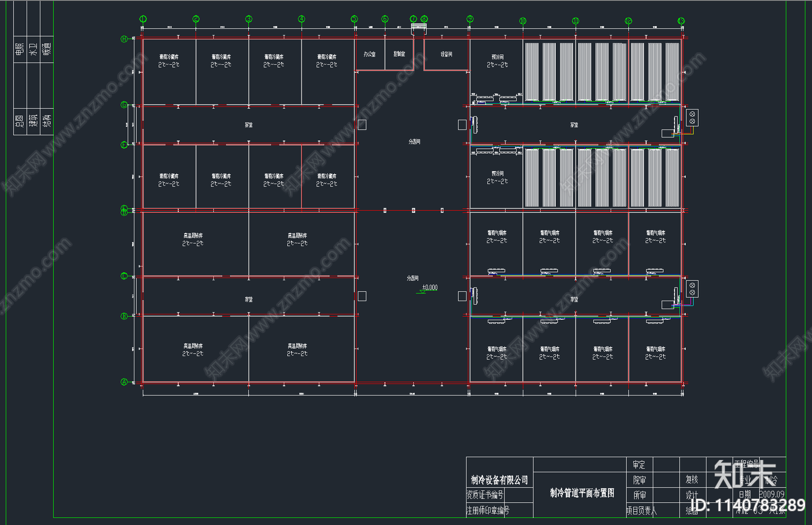Click the 复核 title block cell
Screen dimensions: 812x525
point(692,479)
